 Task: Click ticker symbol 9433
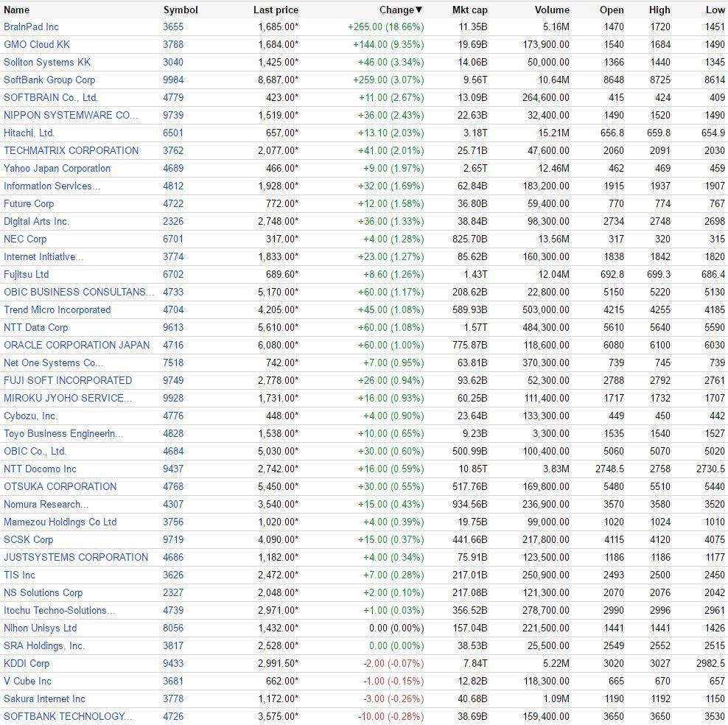[173, 663]
